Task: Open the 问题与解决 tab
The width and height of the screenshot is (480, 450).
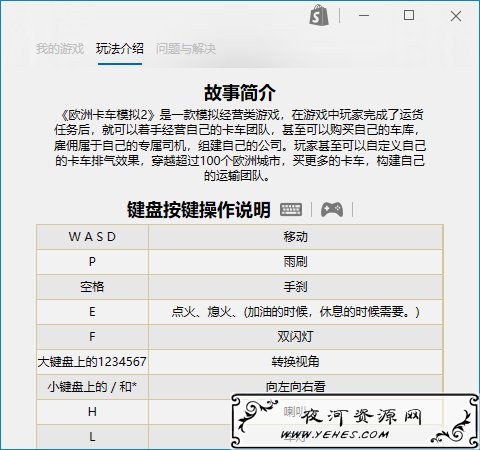Action: pos(186,49)
